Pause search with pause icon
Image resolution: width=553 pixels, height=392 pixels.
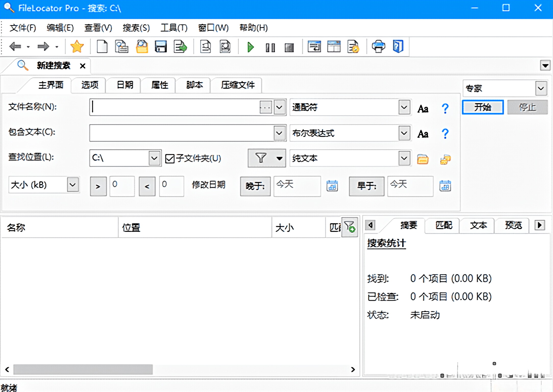pos(270,47)
